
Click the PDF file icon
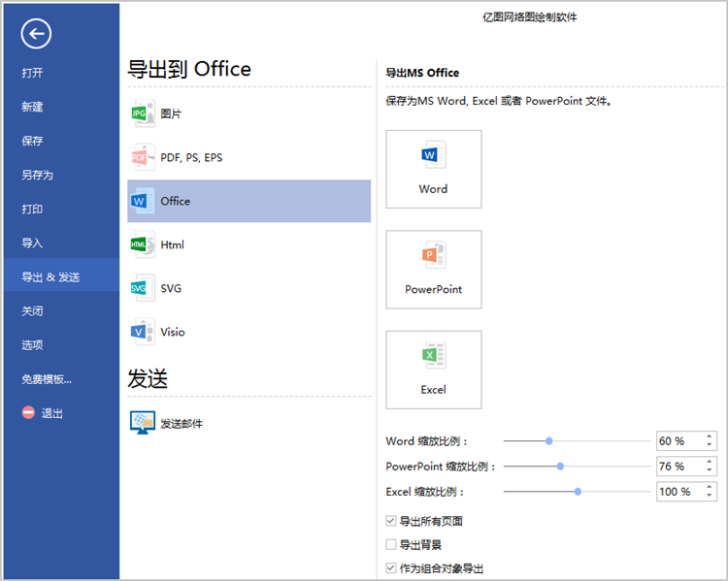pyautogui.click(x=143, y=157)
